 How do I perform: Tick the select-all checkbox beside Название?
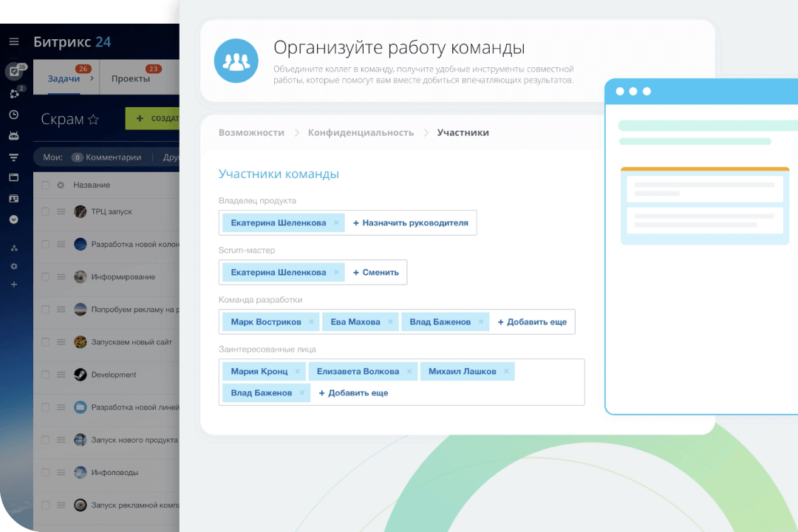click(46, 185)
